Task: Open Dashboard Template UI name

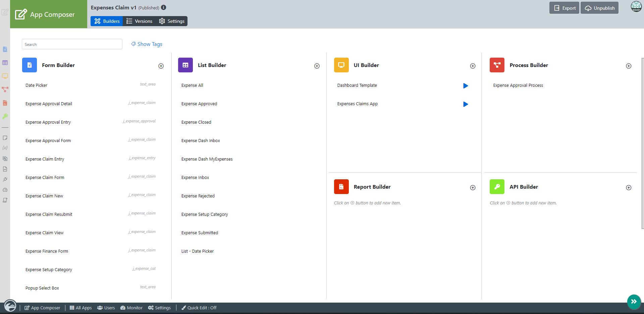Action: pyautogui.click(x=357, y=85)
